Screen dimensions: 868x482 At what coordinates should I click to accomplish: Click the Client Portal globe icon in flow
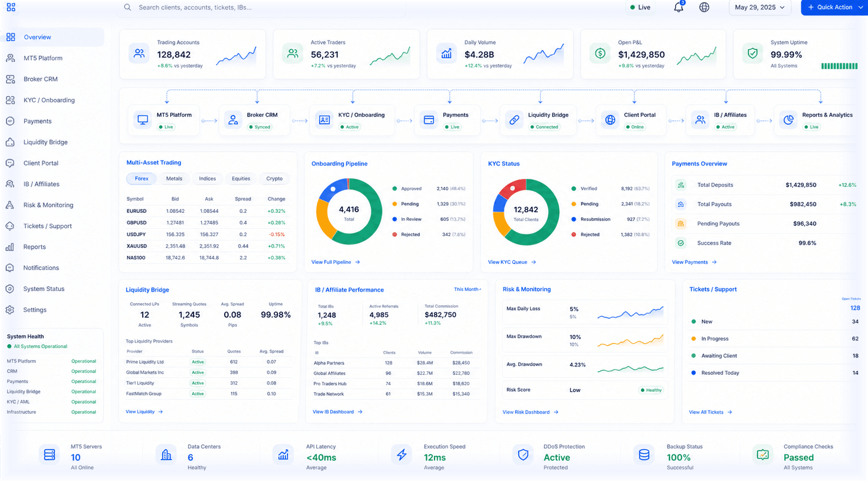coord(610,120)
